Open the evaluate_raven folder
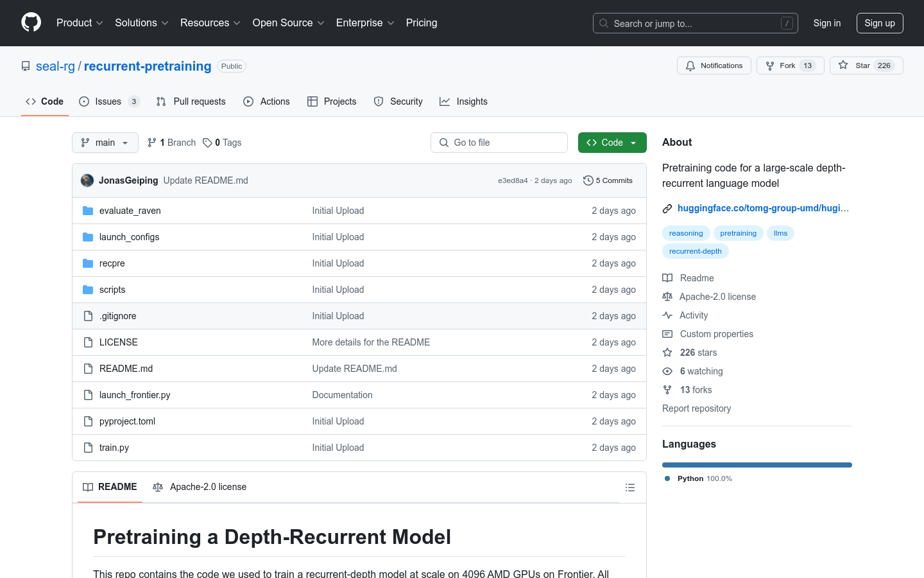The height and width of the screenshot is (578, 924). (x=130, y=211)
